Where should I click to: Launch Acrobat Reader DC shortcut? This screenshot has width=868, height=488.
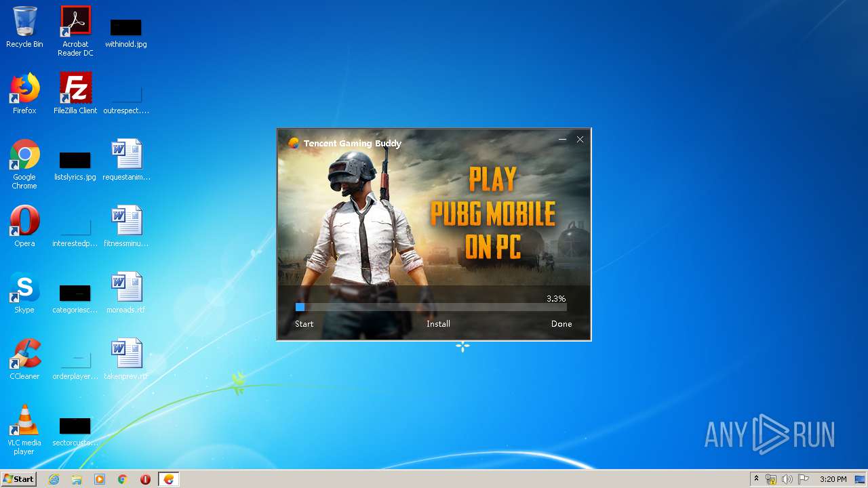click(75, 31)
